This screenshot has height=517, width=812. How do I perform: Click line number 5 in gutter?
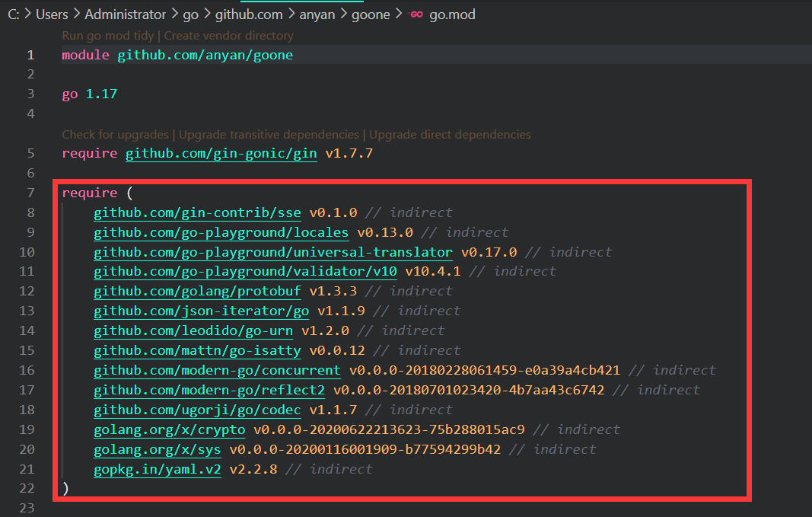(x=30, y=153)
